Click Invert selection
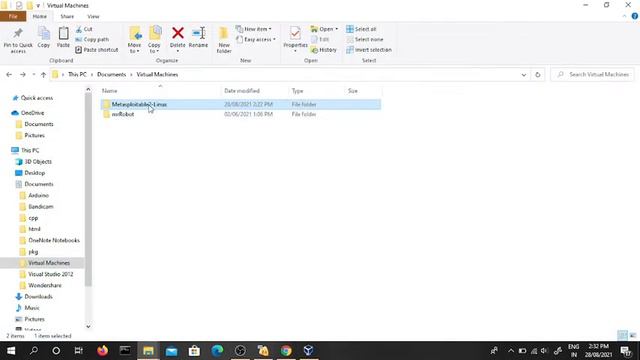 pyautogui.click(x=369, y=49)
